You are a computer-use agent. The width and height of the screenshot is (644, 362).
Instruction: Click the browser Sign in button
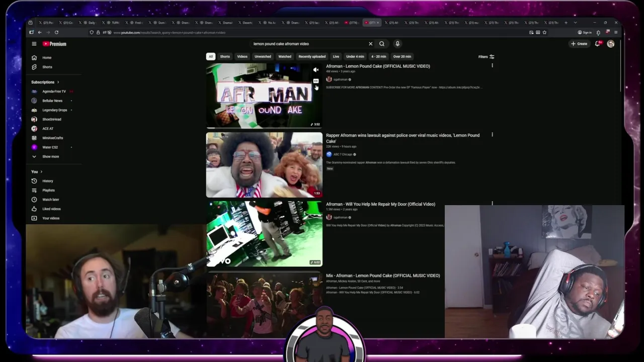click(585, 32)
